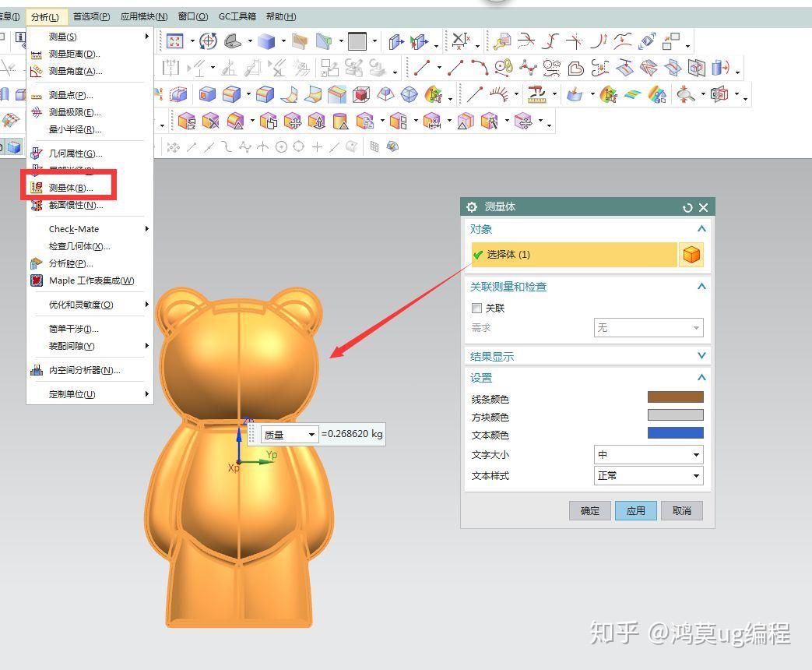
Task: Click the mass value field showing 0.268620 kg
Action: coord(352,434)
